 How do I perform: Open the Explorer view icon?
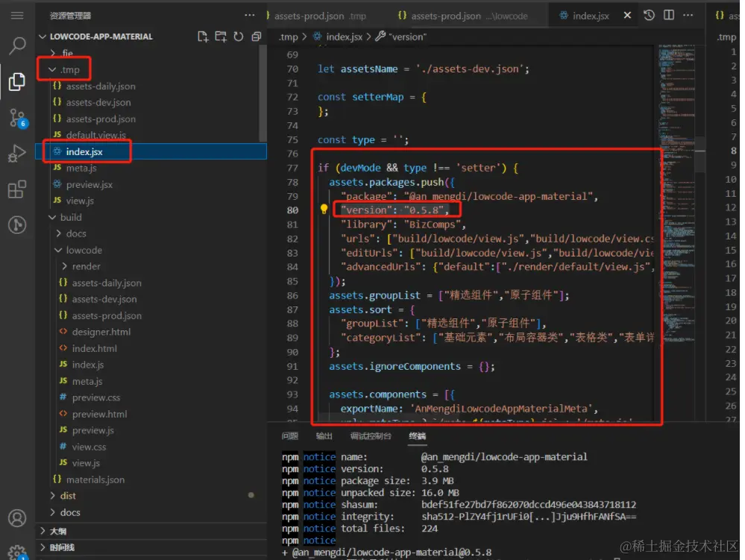pyautogui.click(x=17, y=82)
